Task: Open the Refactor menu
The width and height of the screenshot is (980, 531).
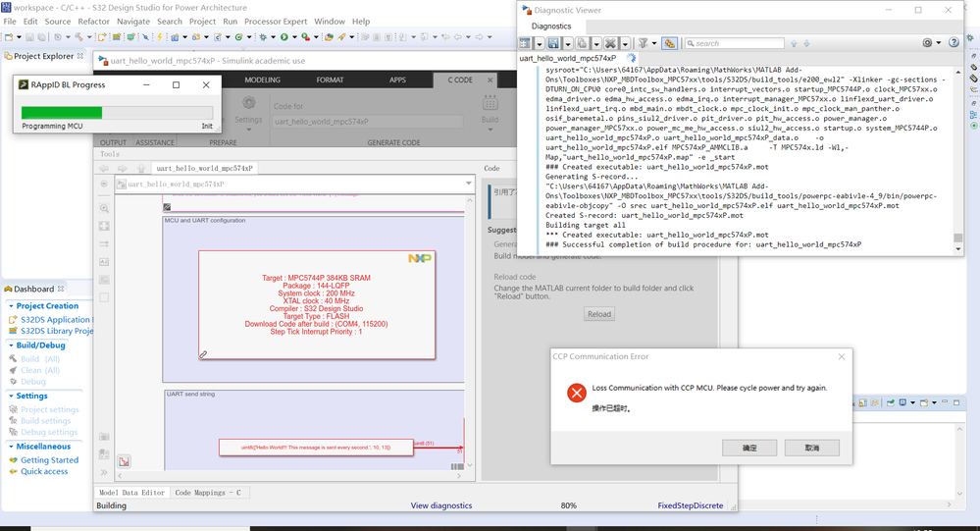Action: tap(94, 22)
